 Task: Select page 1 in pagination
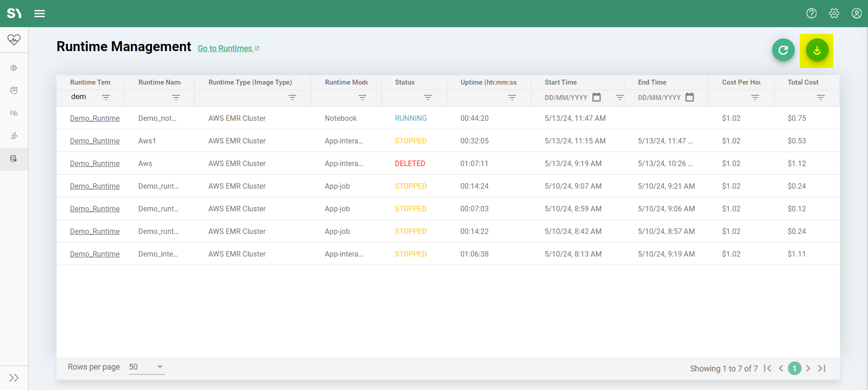794,368
